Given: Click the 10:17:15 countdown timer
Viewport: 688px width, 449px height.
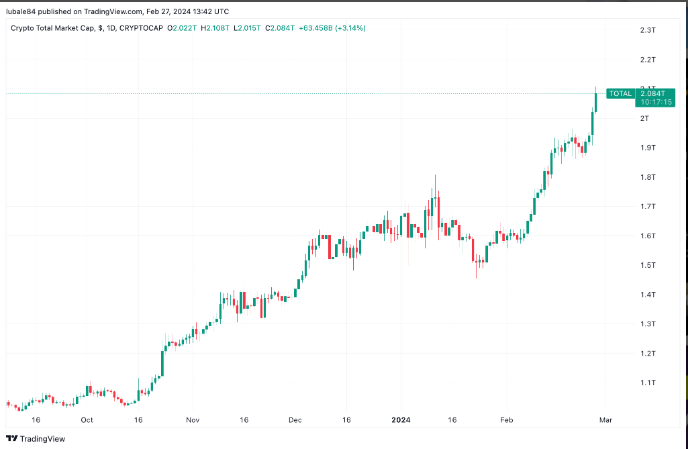Looking at the screenshot, I should tap(656, 102).
